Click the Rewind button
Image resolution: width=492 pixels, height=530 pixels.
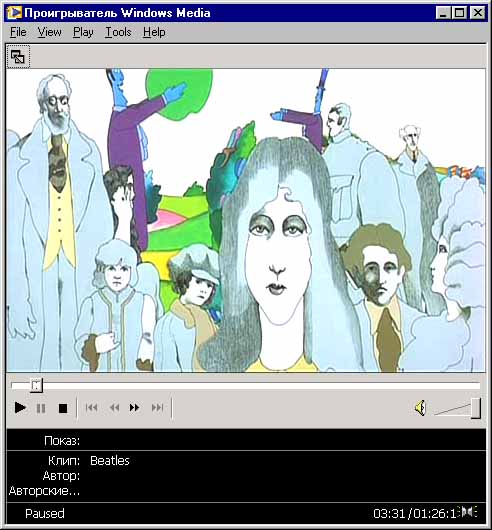(x=114, y=408)
